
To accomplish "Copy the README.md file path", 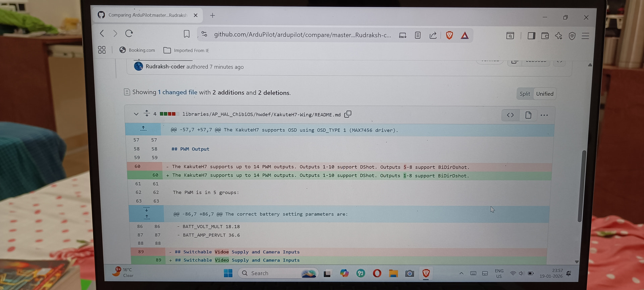I will [x=348, y=114].
